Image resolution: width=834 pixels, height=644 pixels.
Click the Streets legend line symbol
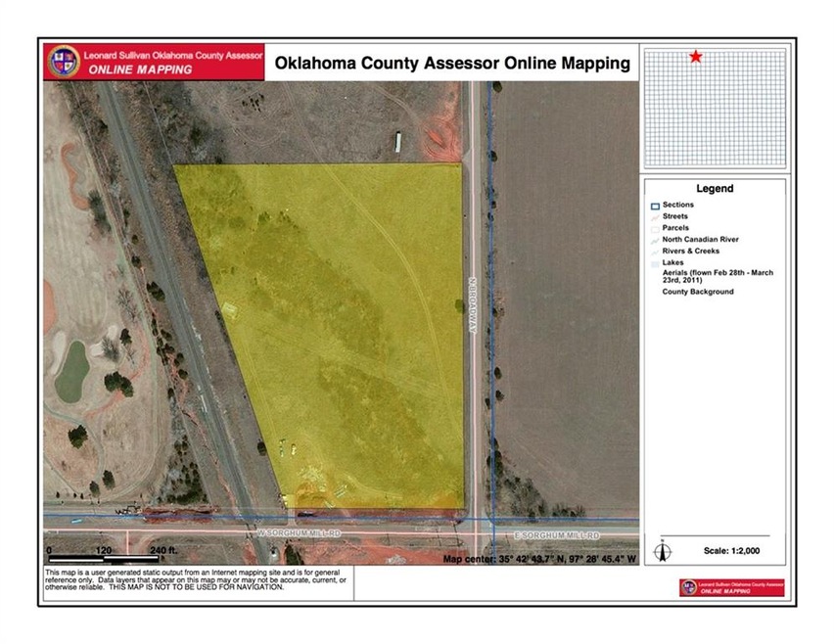(x=654, y=217)
